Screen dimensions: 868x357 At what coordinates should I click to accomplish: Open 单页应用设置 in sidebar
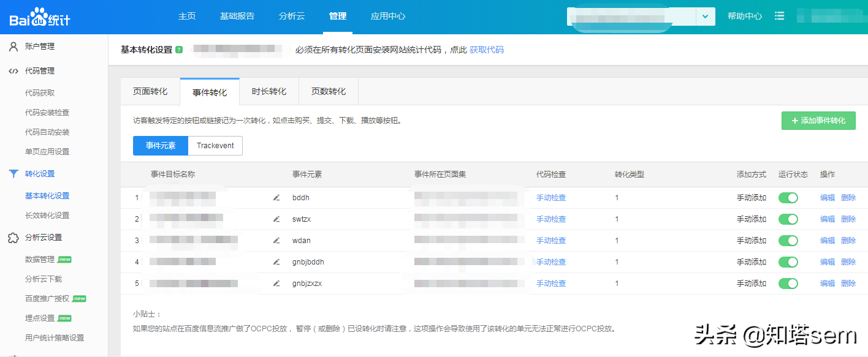[47, 152]
